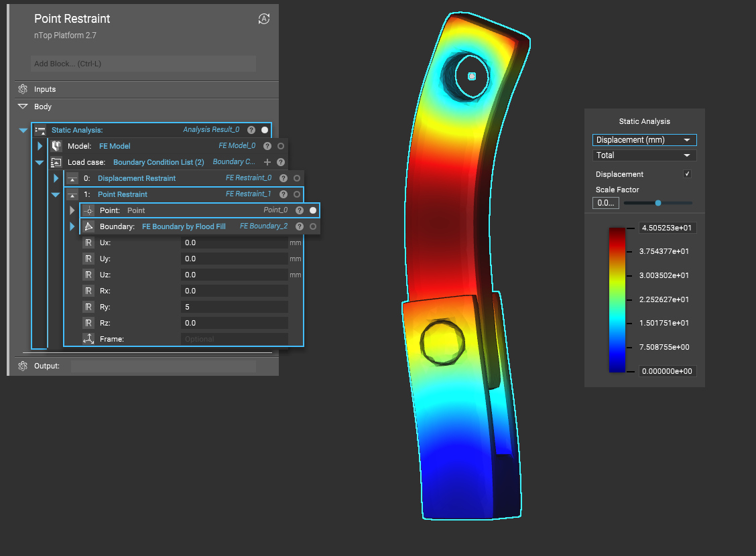The width and height of the screenshot is (756, 556).
Task: Toggle visibility circle of FE Restraint_1
Action: 297,194
